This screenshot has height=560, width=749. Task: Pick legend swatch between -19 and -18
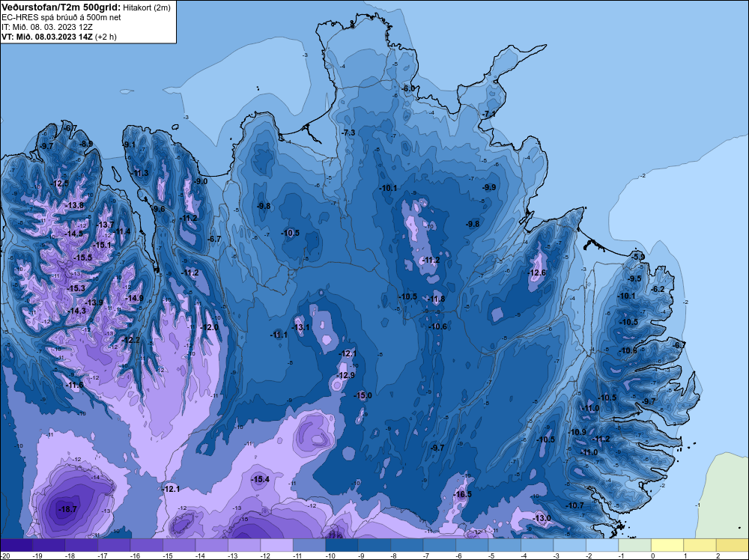point(49,545)
